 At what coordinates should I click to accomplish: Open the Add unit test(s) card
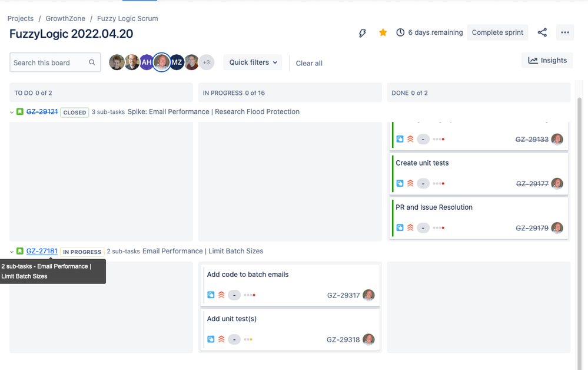(x=290, y=329)
